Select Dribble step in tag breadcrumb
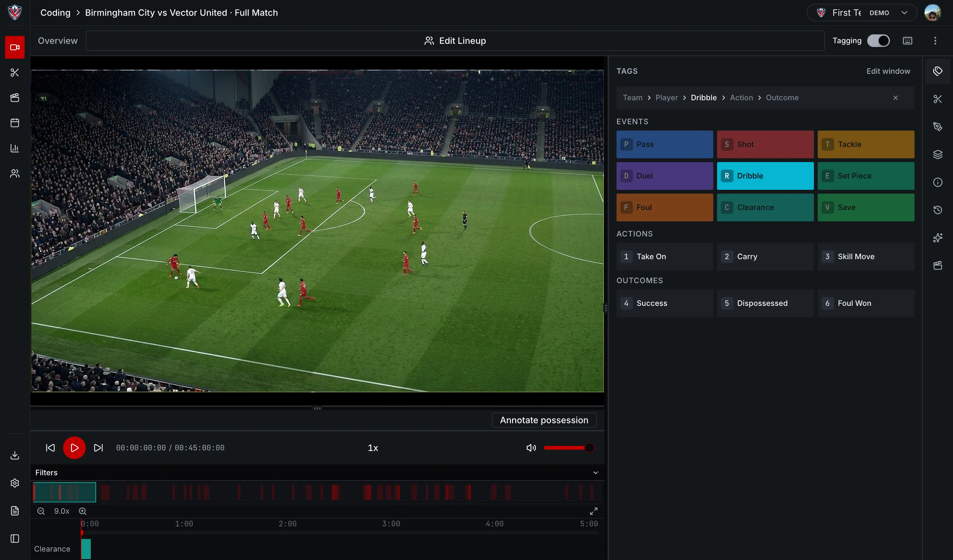The height and width of the screenshot is (560, 953). tap(704, 97)
